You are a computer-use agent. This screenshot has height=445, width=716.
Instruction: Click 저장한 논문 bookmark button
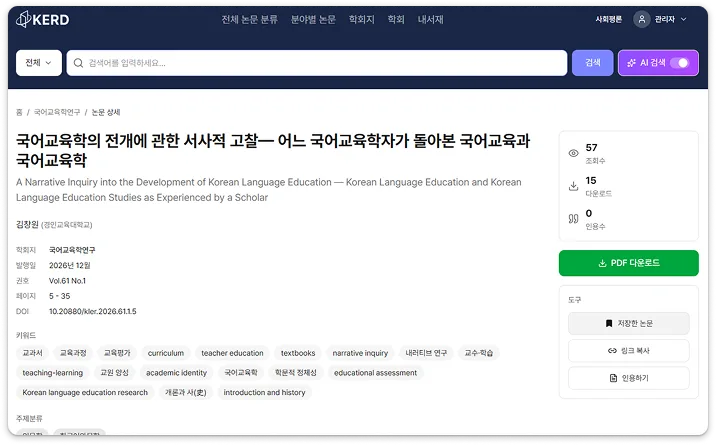point(629,324)
